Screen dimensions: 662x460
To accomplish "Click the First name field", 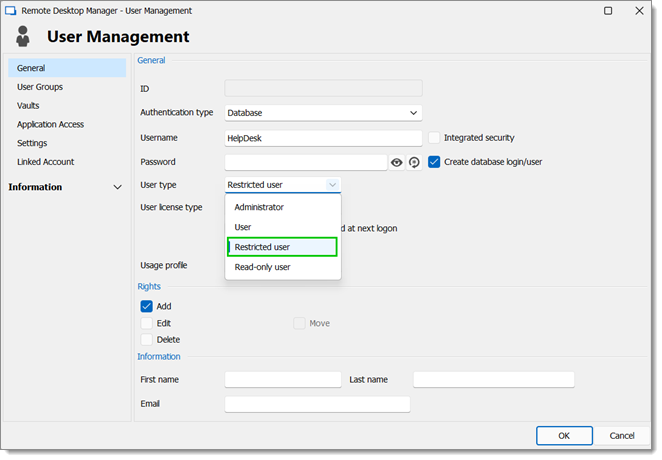I will (x=283, y=380).
